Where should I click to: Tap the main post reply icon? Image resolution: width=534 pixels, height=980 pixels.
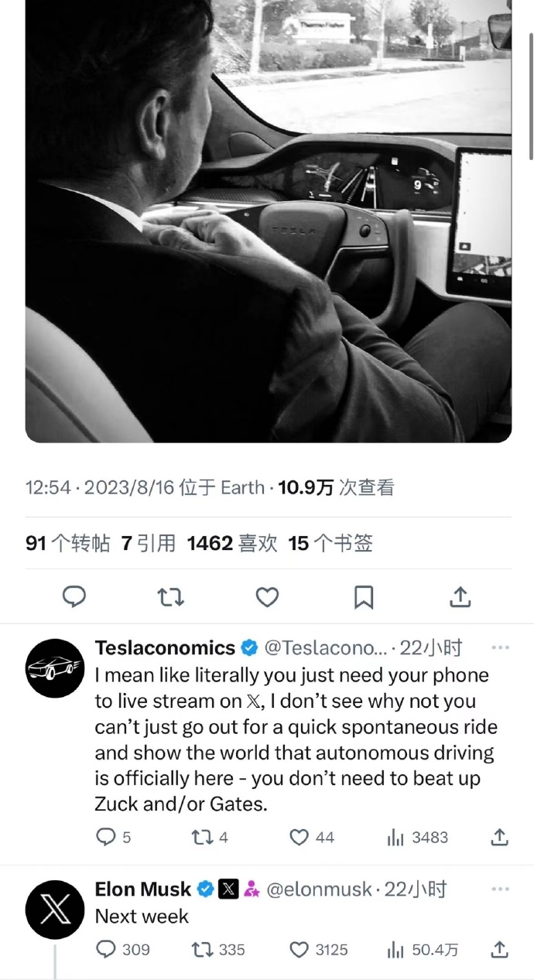74,596
